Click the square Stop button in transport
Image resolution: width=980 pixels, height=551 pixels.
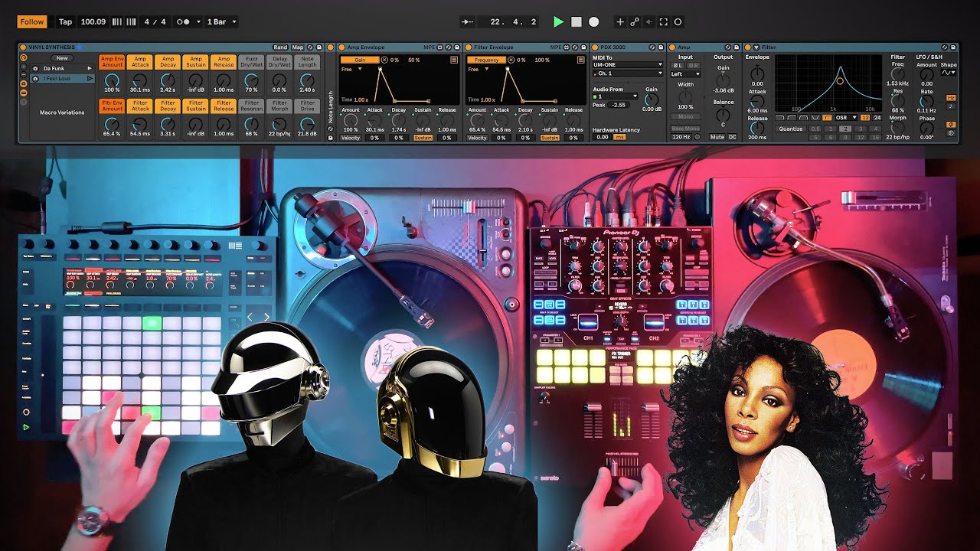(577, 22)
